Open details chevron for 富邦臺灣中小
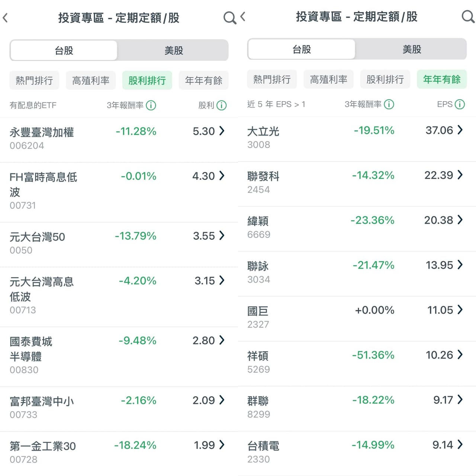Screen dimensions: 476x476 click(222, 400)
